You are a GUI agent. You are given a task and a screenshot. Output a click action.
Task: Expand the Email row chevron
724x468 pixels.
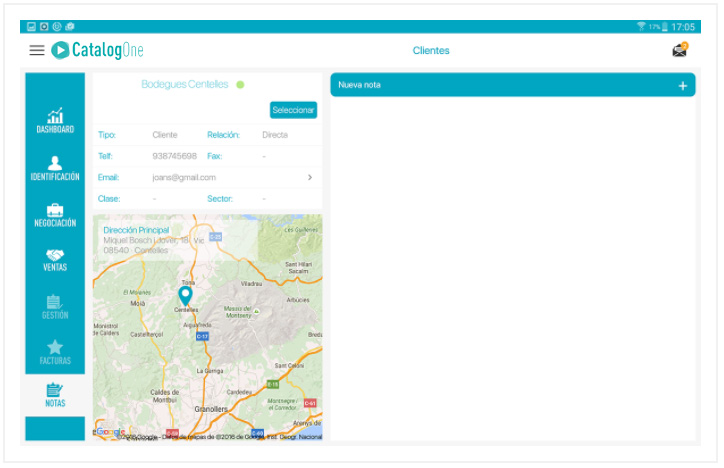(310, 177)
